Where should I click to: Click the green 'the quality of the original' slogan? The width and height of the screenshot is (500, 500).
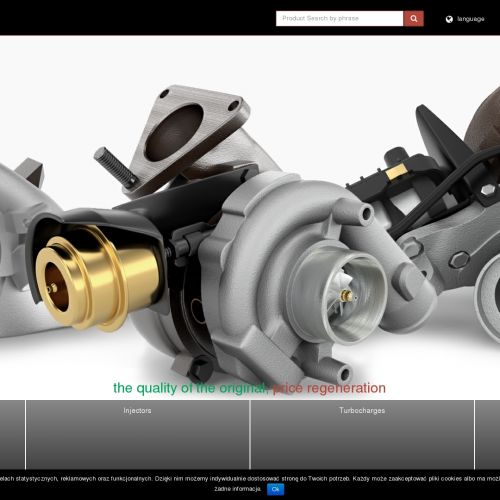(191, 388)
